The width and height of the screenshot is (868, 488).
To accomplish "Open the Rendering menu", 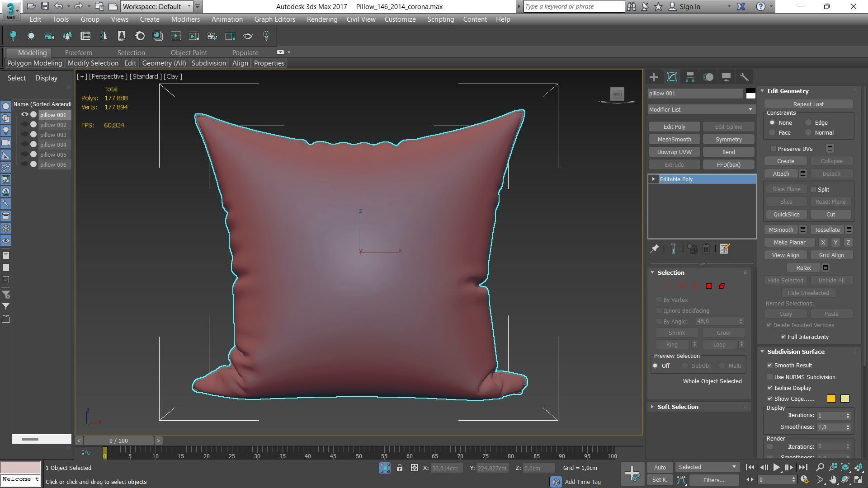I will (322, 19).
